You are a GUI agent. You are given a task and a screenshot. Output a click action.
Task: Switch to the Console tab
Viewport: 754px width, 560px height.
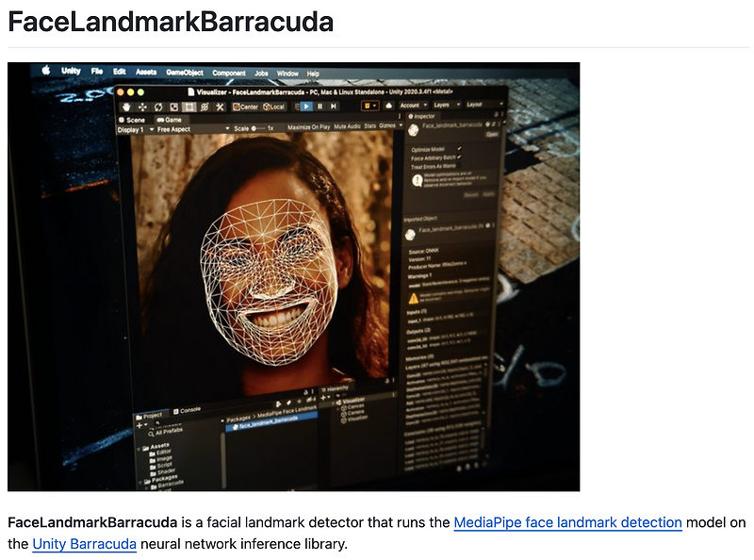point(188,407)
